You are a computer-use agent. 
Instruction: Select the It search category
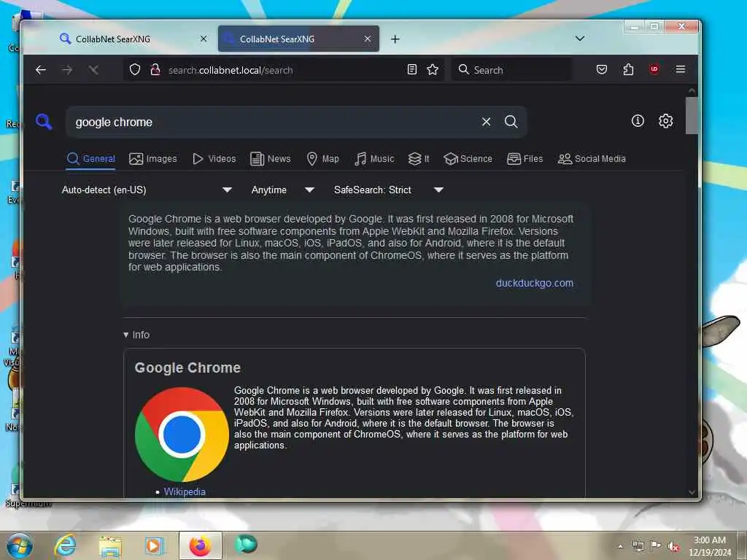point(419,158)
